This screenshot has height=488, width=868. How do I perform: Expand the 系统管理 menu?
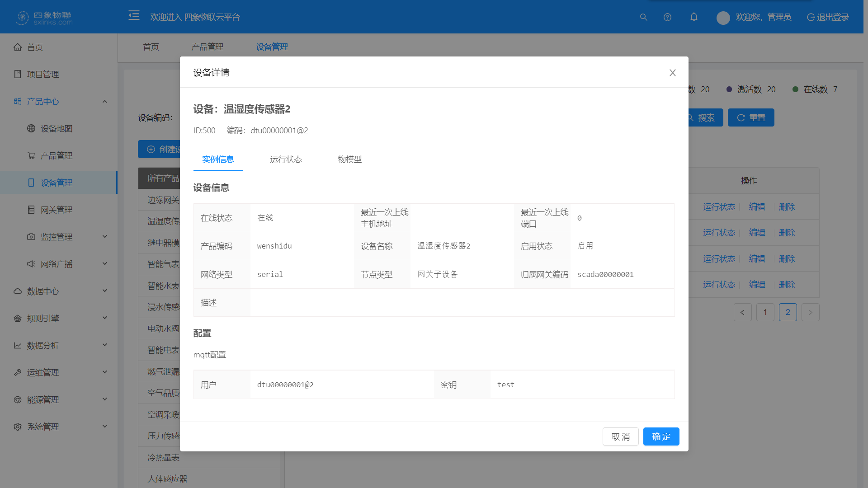click(x=105, y=426)
